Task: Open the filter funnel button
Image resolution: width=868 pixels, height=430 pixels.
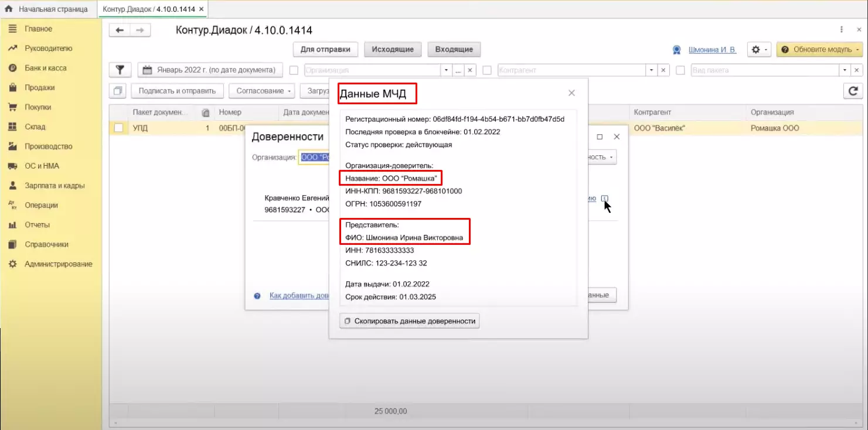Action: [x=120, y=70]
